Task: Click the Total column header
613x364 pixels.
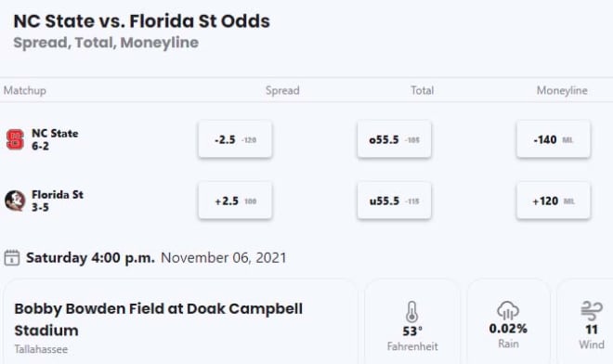Action: (x=423, y=90)
